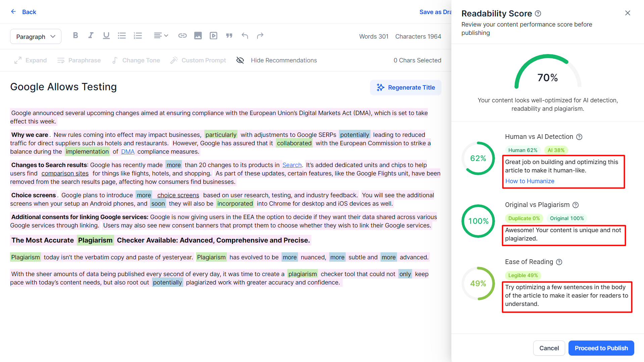Click the highlighted word 'soon'

point(158,204)
